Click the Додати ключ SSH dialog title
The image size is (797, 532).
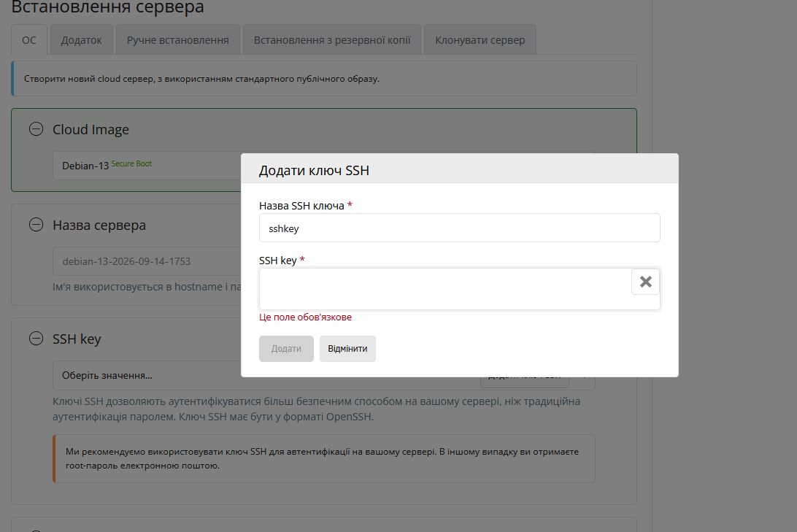[314, 171]
